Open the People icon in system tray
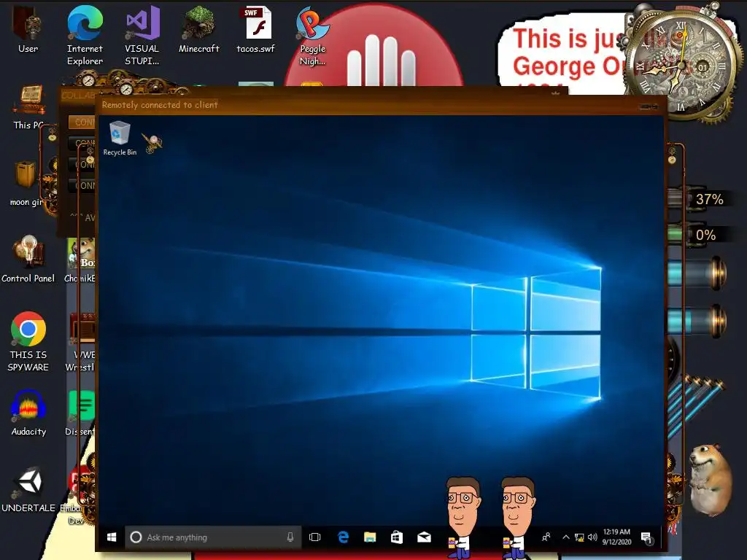This screenshot has width=747, height=560. (546, 537)
